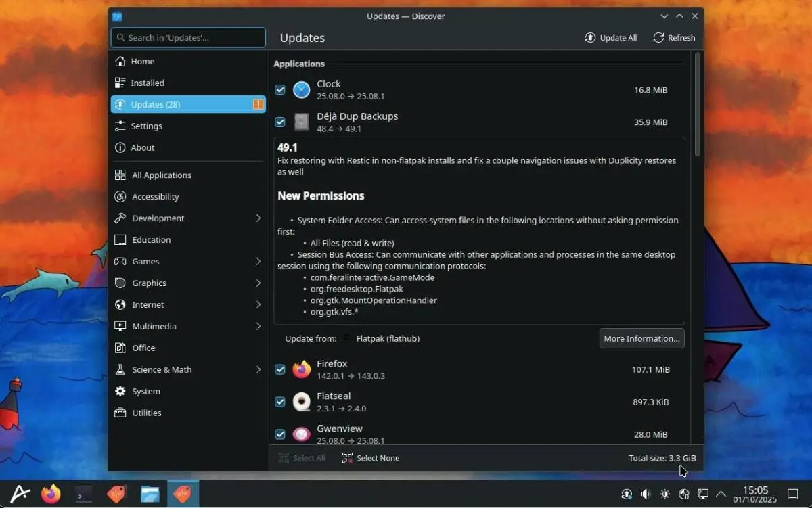The height and width of the screenshot is (508, 812).
Task: Expand the Games category arrow
Action: 258,261
